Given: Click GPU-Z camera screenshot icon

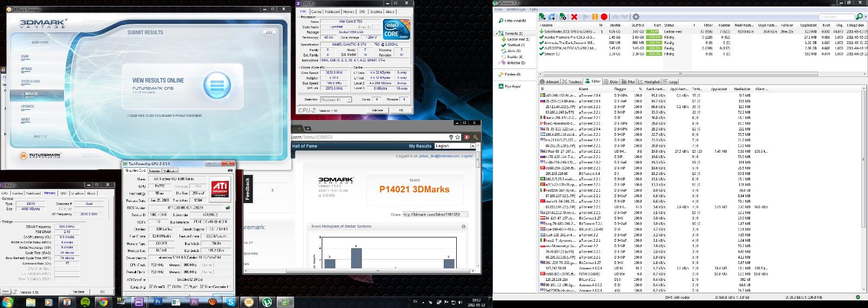Looking at the screenshot, I should pyautogui.click(x=230, y=171).
